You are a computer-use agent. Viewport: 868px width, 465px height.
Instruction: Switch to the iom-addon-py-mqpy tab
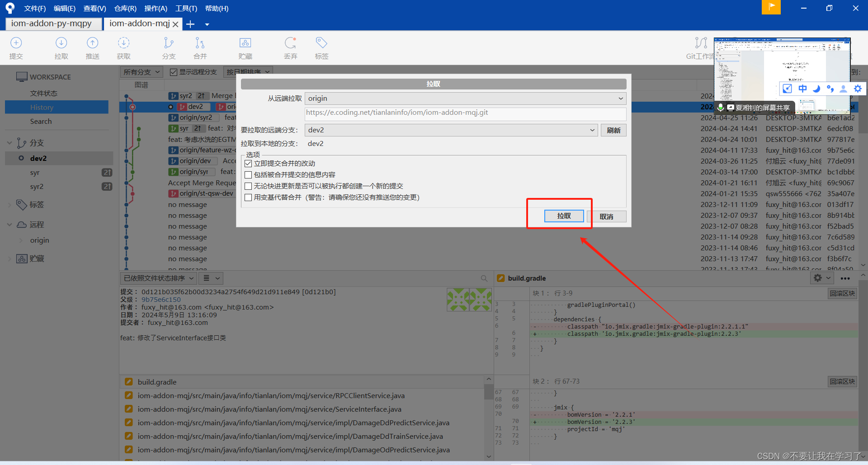52,23
